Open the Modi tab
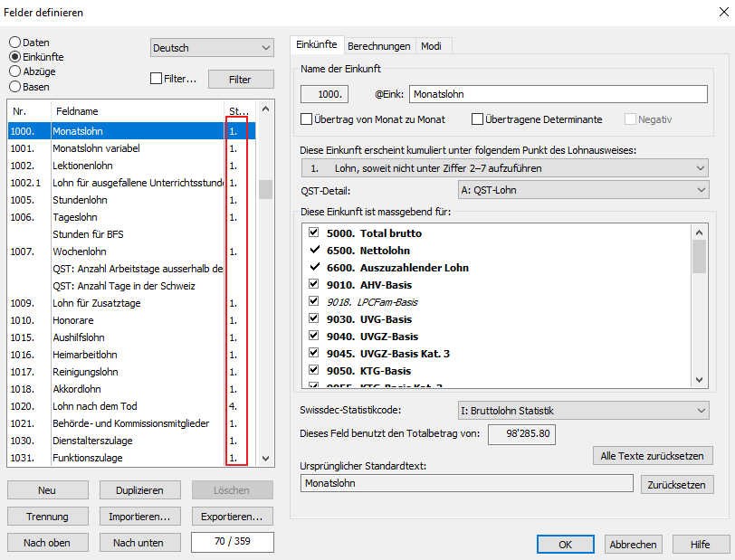Screen dimensions: 735x560 point(432,46)
